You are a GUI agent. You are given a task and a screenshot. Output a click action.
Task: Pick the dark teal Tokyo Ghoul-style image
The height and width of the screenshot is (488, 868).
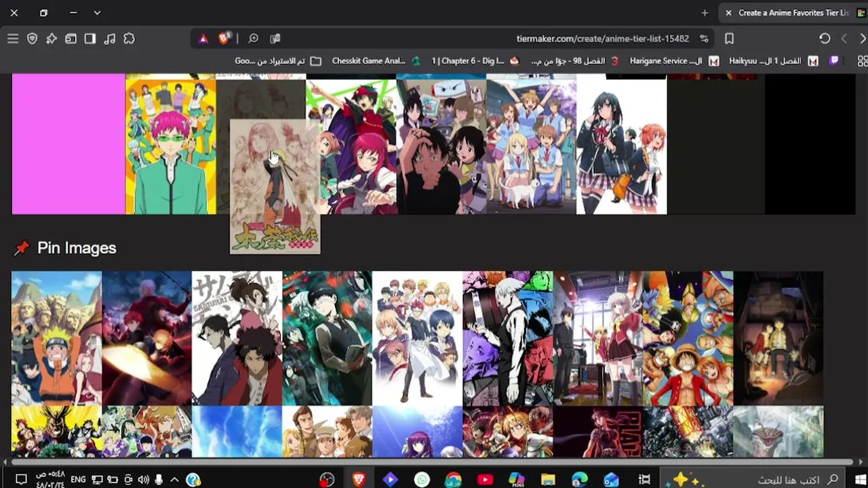click(328, 338)
